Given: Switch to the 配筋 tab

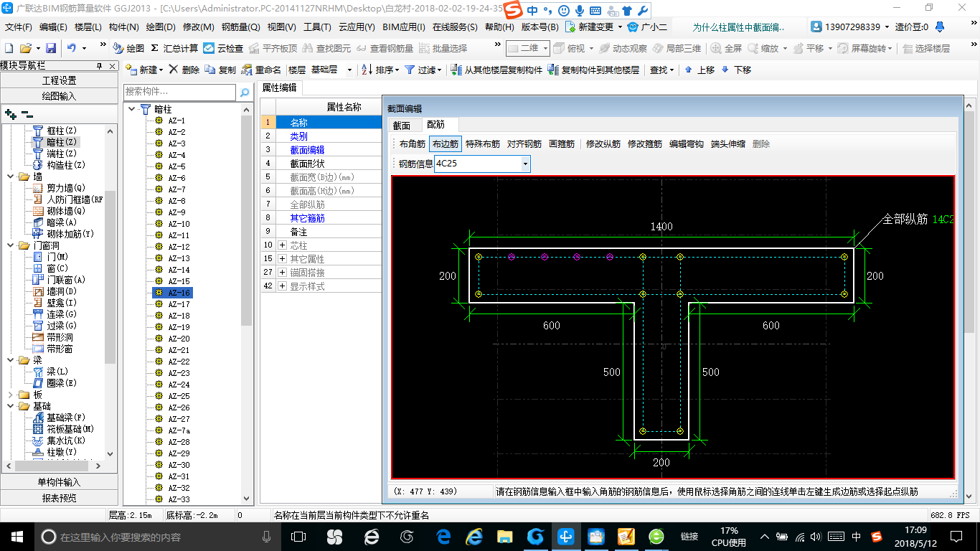Looking at the screenshot, I should [x=435, y=125].
